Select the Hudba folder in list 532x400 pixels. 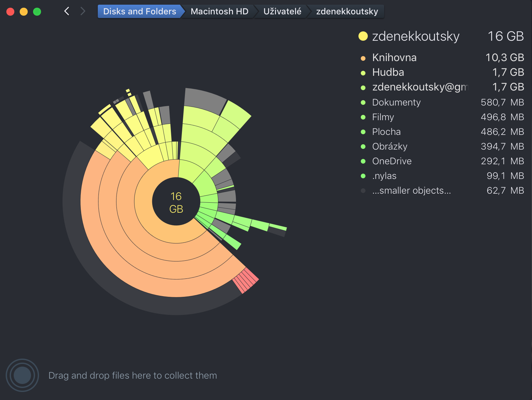click(x=442, y=72)
